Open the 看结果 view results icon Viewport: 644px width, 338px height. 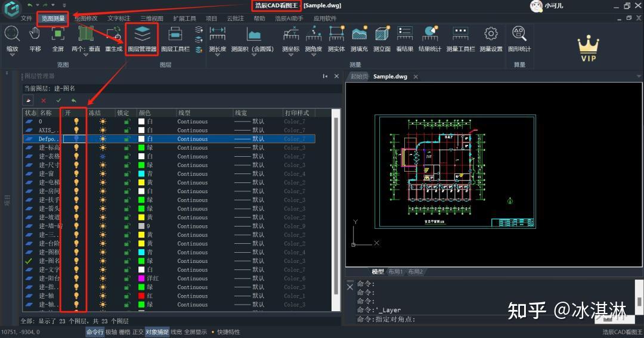pyautogui.click(x=405, y=34)
